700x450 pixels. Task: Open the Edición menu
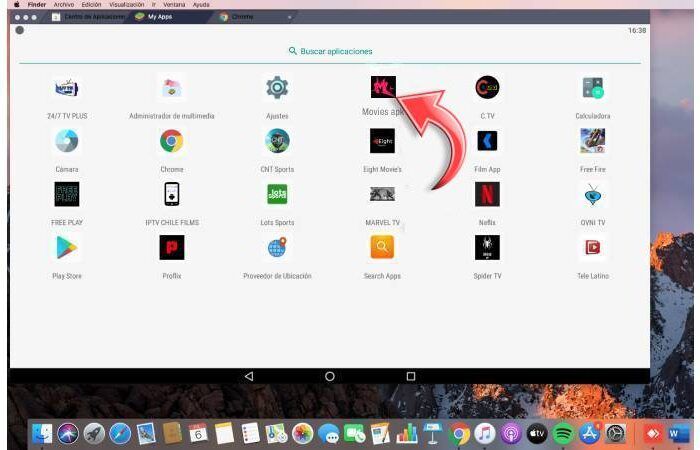coord(91,4)
